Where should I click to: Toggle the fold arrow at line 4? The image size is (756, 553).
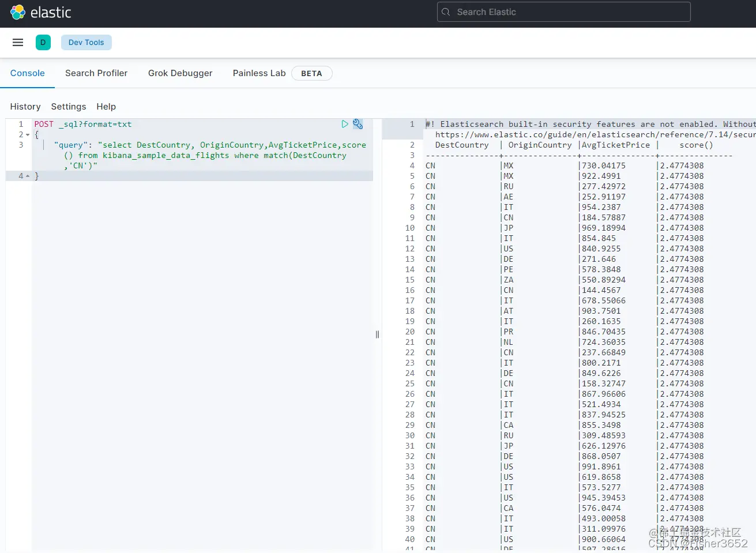click(x=28, y=176)
